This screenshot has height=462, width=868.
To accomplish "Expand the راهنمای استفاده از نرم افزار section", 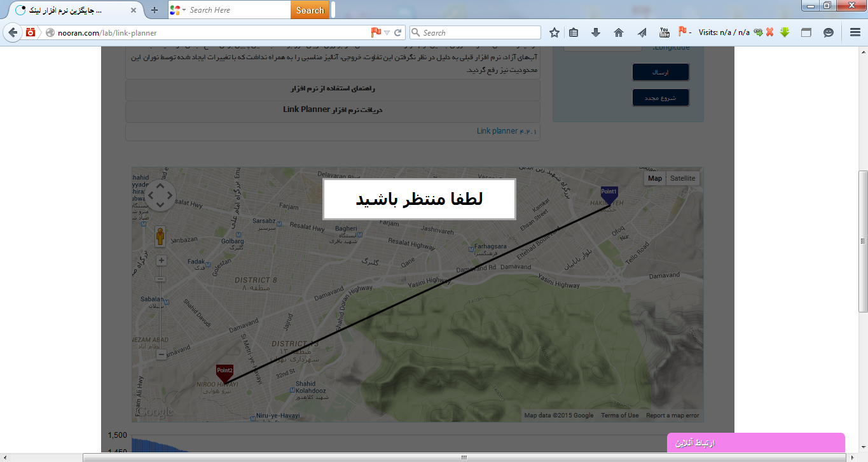I will (333, 89).
